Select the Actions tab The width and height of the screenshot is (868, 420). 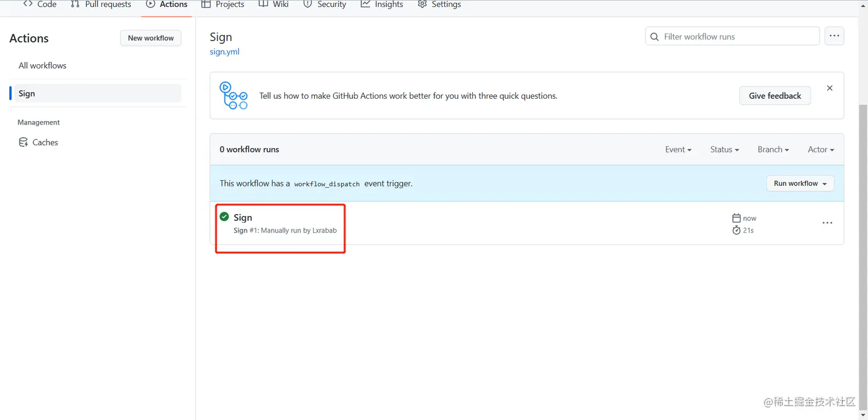[x=166, y=5]
